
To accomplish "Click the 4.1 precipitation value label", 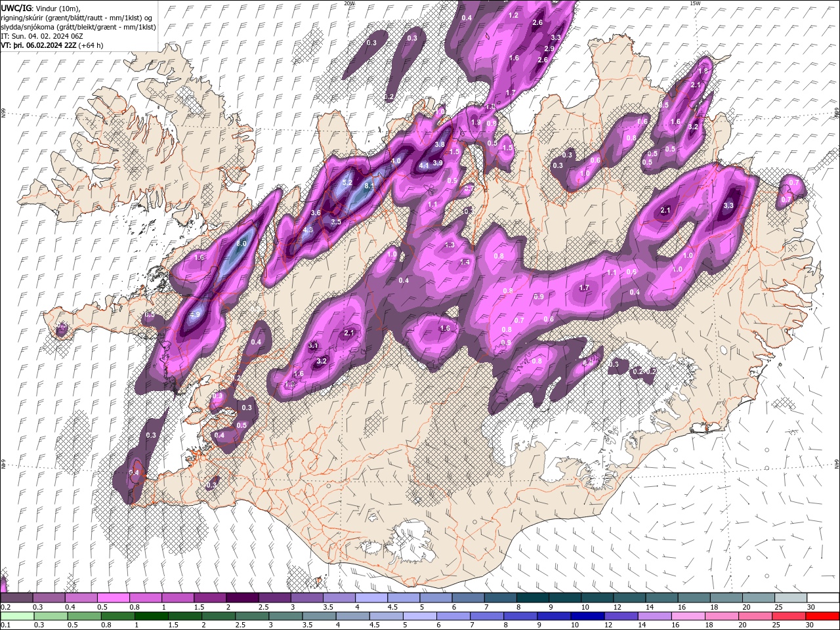I will (x=424, y=166).
